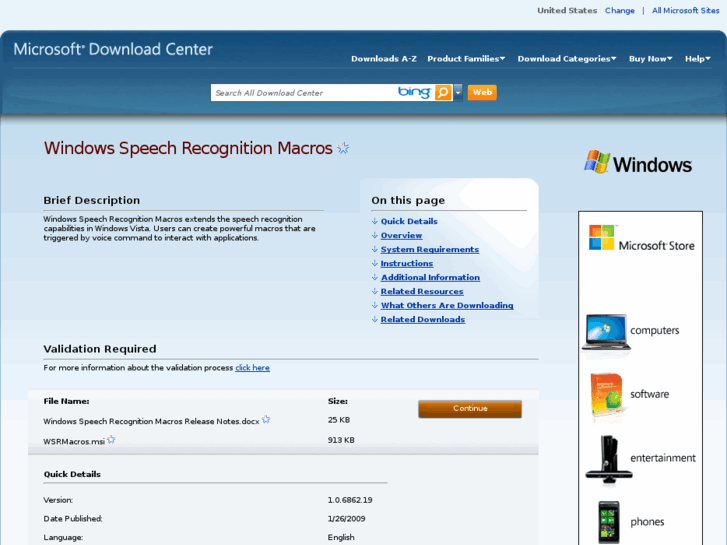
Task: Click down arrow icon beside Related Resources
Action: pos(375,291)
